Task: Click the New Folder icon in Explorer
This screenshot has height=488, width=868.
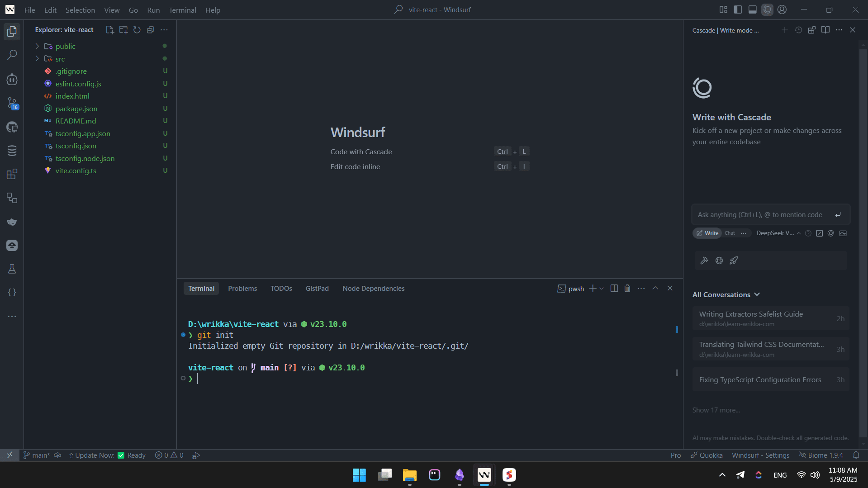Action: coord(123,30)
